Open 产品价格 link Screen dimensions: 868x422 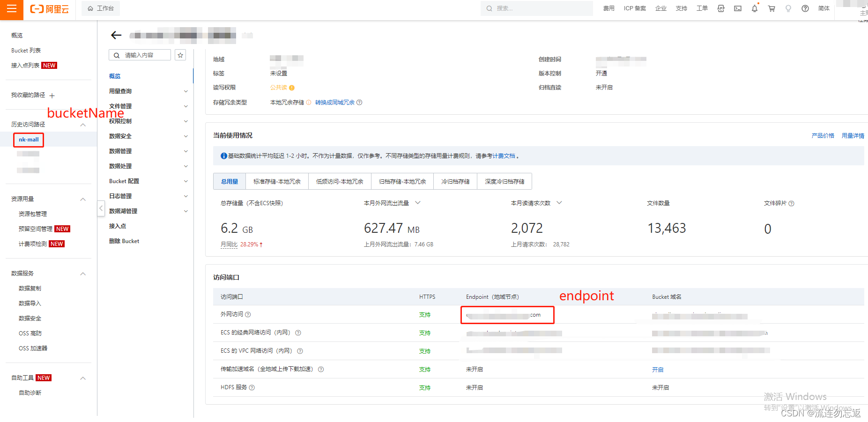823,136
